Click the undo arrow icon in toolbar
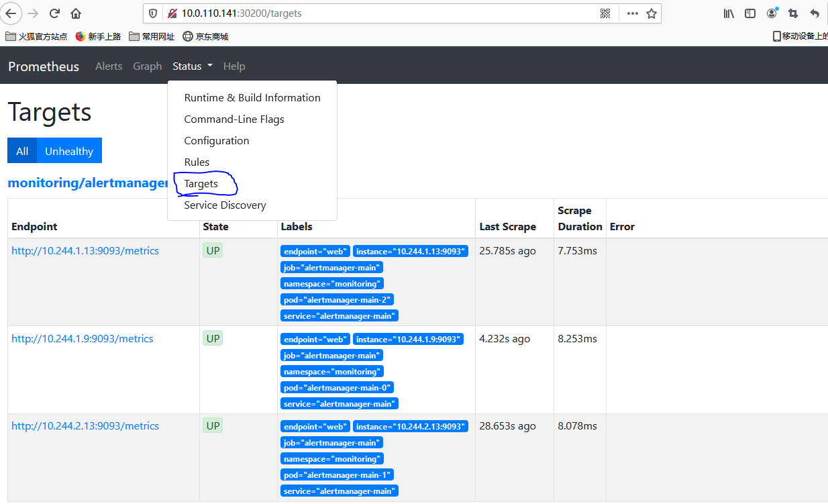 click(x=815, y=13)
